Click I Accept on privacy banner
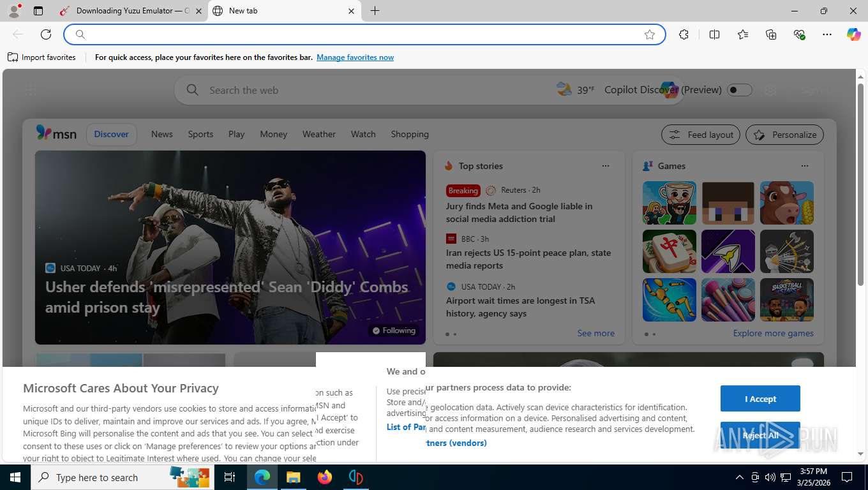868x490 pixels. tap(760, 399)
